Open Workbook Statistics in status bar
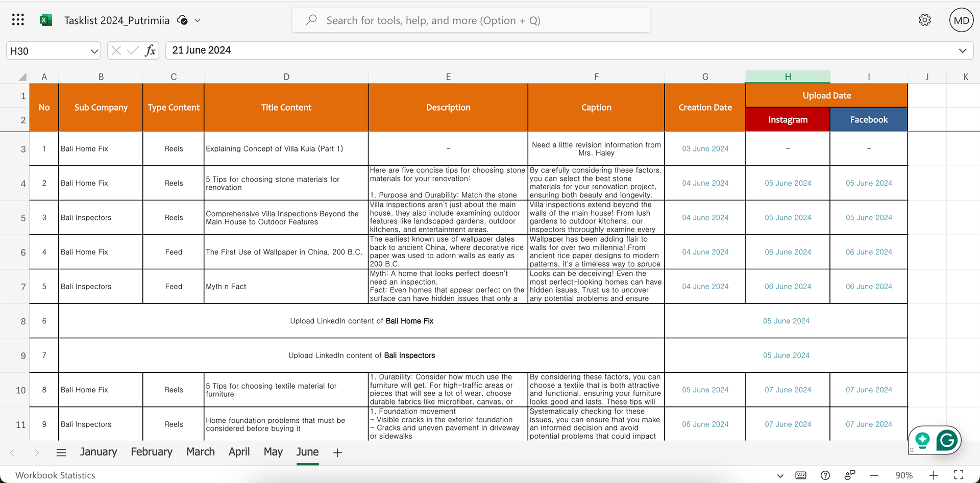Image resolution: width=980 pixels, height=483 pixels. point(55,475)
